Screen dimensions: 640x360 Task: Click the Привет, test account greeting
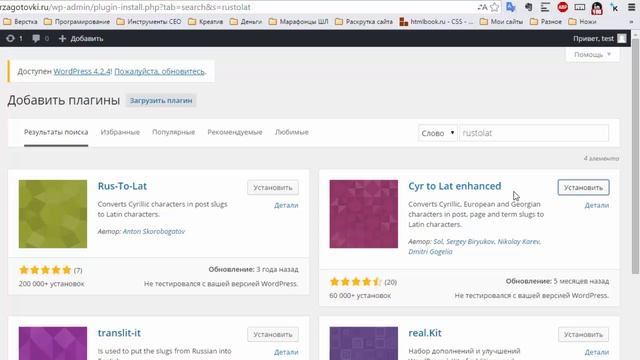coord(593,38)
